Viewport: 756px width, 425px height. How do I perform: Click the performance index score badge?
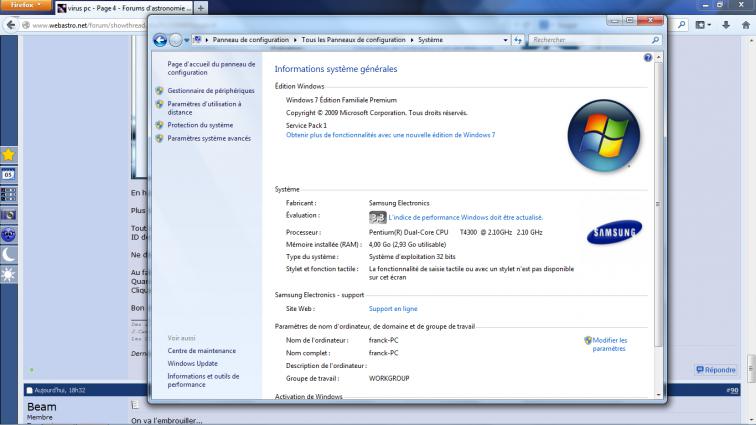378,218
